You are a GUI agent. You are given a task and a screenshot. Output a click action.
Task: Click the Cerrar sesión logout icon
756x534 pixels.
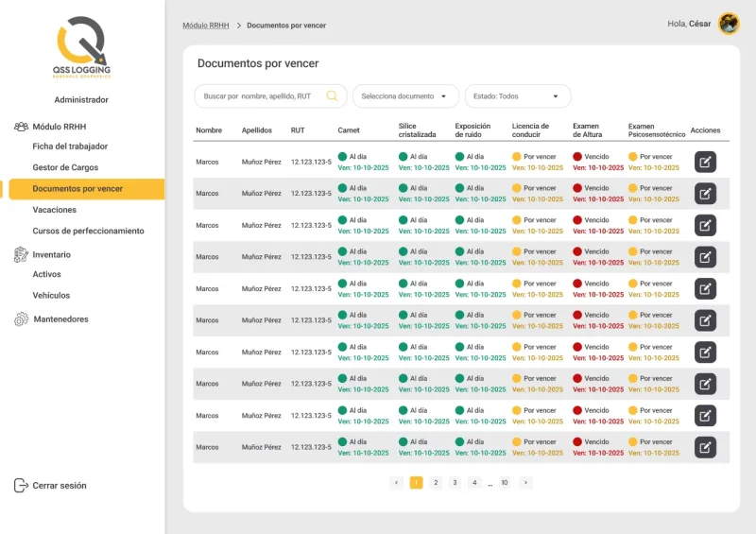[21, 485]
